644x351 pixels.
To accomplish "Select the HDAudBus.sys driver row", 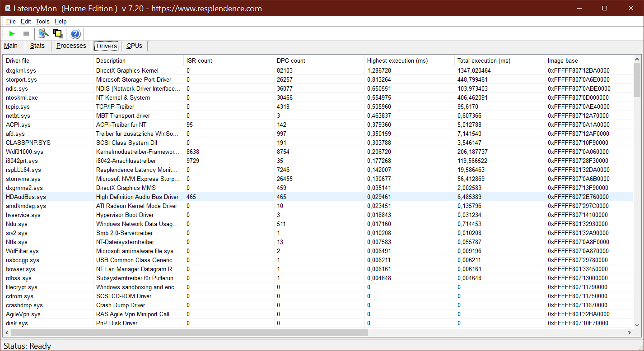I will tap(26, 197).
